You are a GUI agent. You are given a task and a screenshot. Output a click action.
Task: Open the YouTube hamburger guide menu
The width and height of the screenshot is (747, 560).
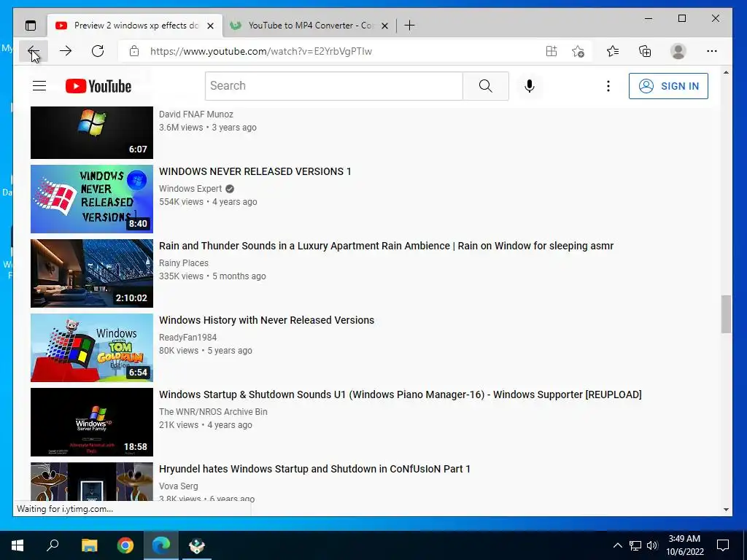(39, 86)
